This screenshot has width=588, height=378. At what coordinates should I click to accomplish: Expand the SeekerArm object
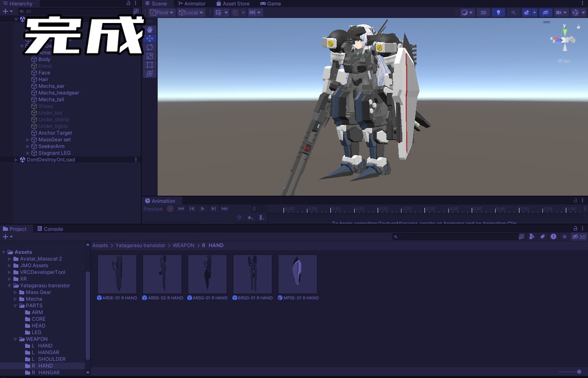[28, 146]
